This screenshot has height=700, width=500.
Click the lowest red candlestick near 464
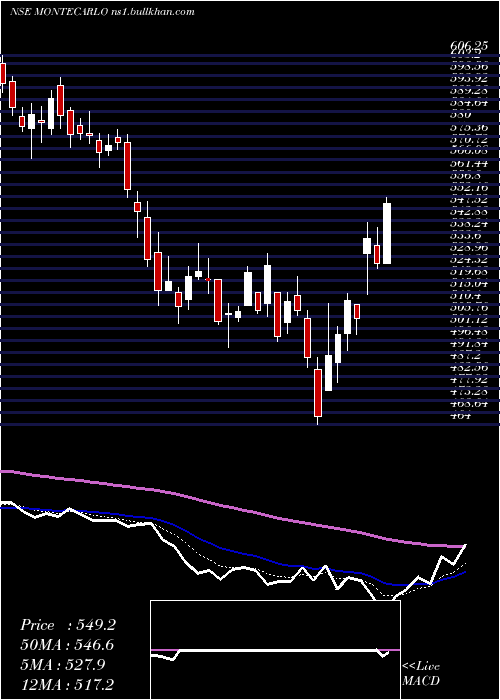click(318, 393)
